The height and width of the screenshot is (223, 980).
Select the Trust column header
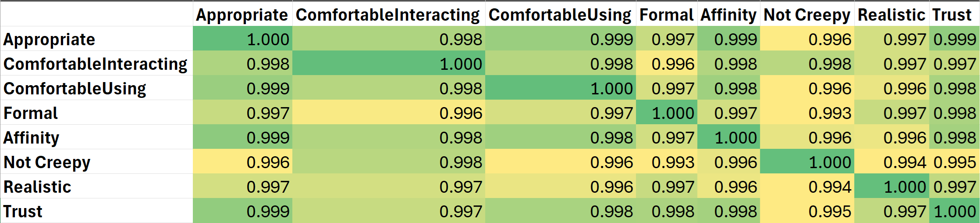click(x=954, y=14)
